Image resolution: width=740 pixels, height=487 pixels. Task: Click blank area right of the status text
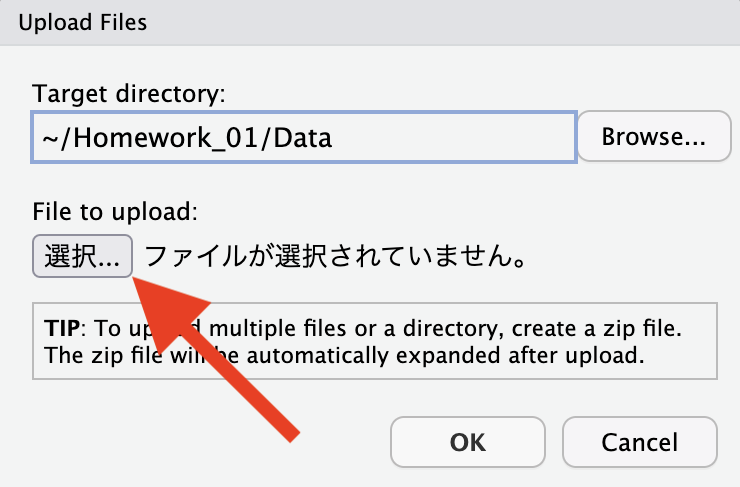pyautogui.click(x=628, y=256)
